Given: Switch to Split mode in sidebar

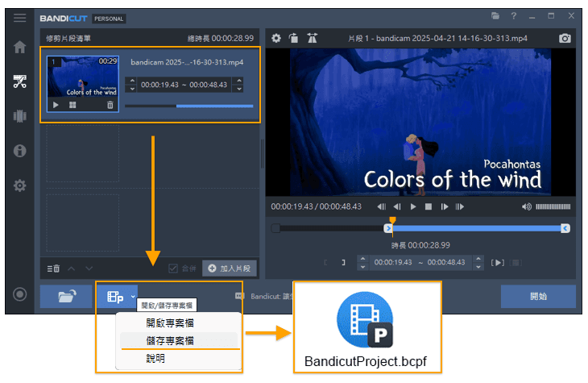Looking at the screenshot, I should 19,116.
